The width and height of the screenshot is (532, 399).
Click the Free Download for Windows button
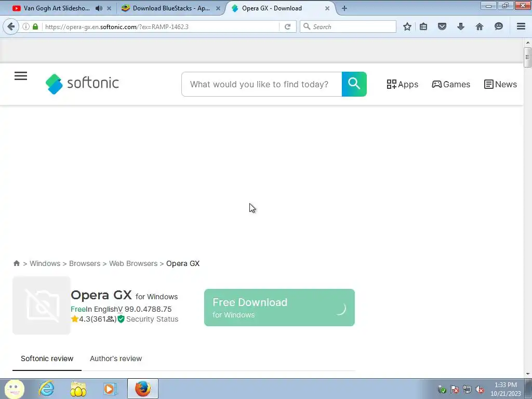coord(279,308)
